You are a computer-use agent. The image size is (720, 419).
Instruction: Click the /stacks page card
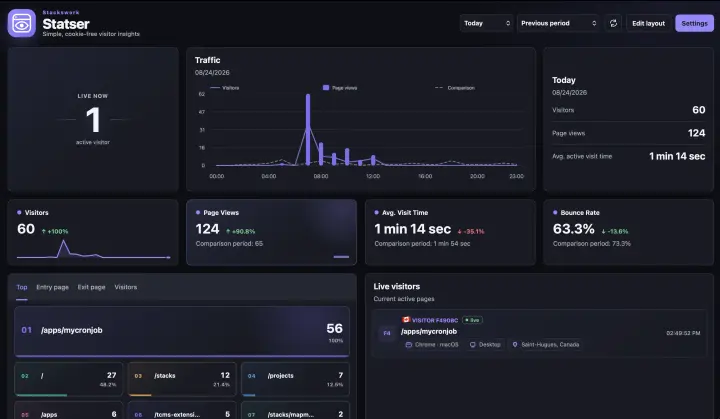pyautogui.click(x=182, y=379)
